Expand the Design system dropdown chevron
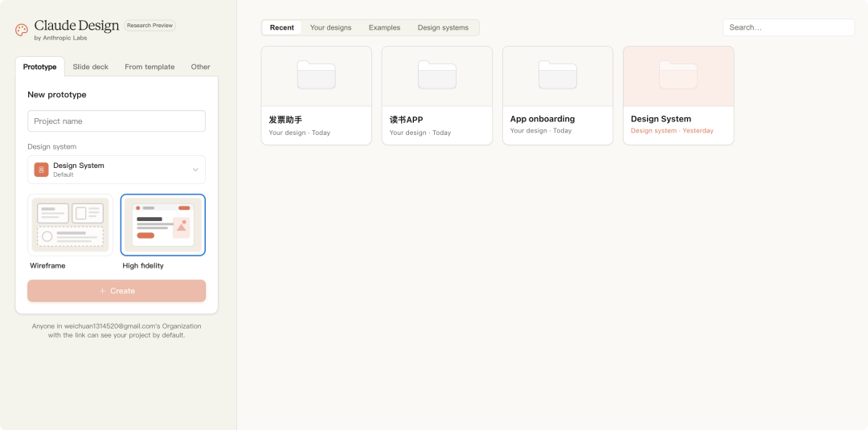Image resolution: width=868 pixels, height=430 pixels. click(x=195, y=170)
